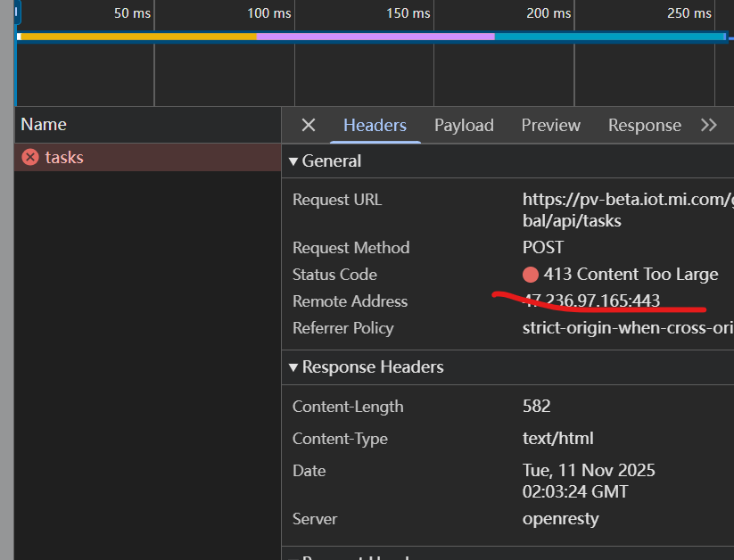Click the 413 Content Too Large text
This screenshot has height=560, width=734.
pos(631,275)
